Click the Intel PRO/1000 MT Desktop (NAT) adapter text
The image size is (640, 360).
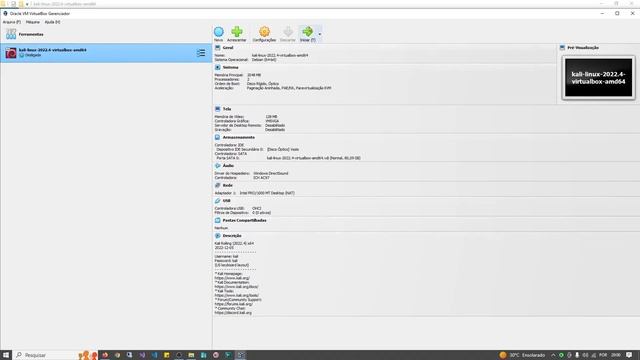click(267, 193)
